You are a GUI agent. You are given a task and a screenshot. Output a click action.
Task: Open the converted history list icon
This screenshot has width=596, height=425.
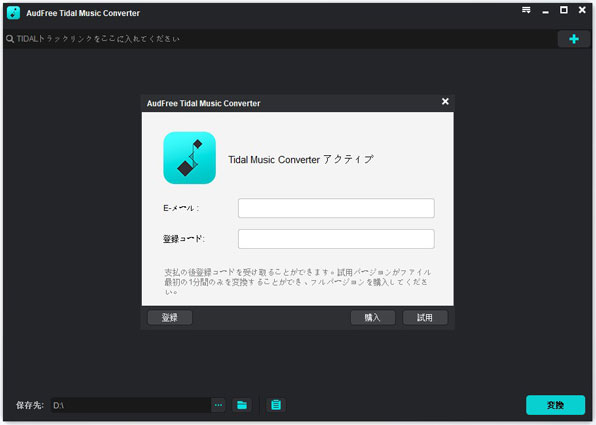[276, 405]
